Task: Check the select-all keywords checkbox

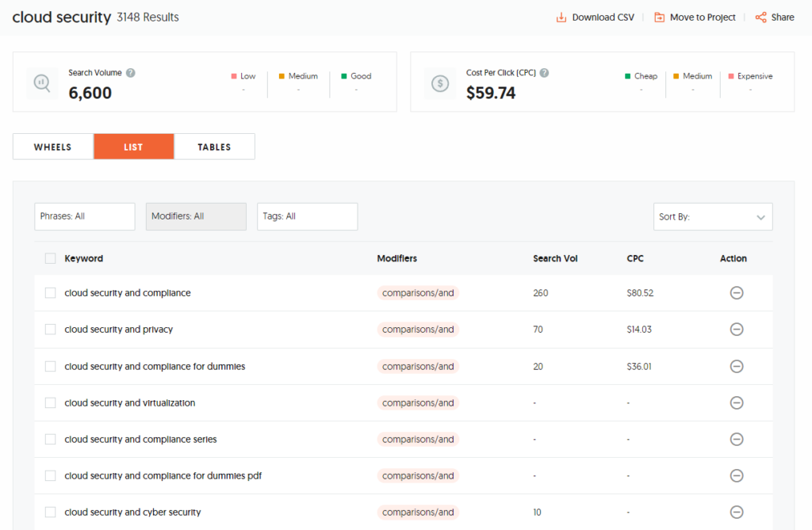Action: pos(50,257)
